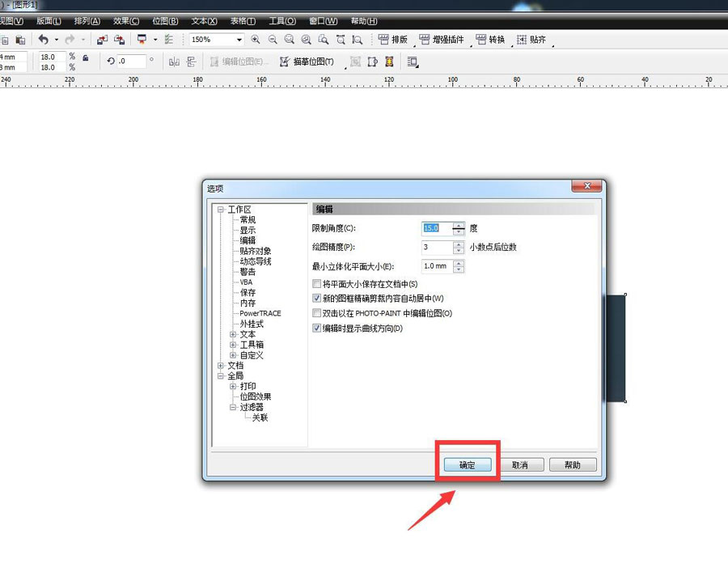Enable 将平面大小保存在文档中 checkbox
The image size is (728, 568).
pos(315,284)
